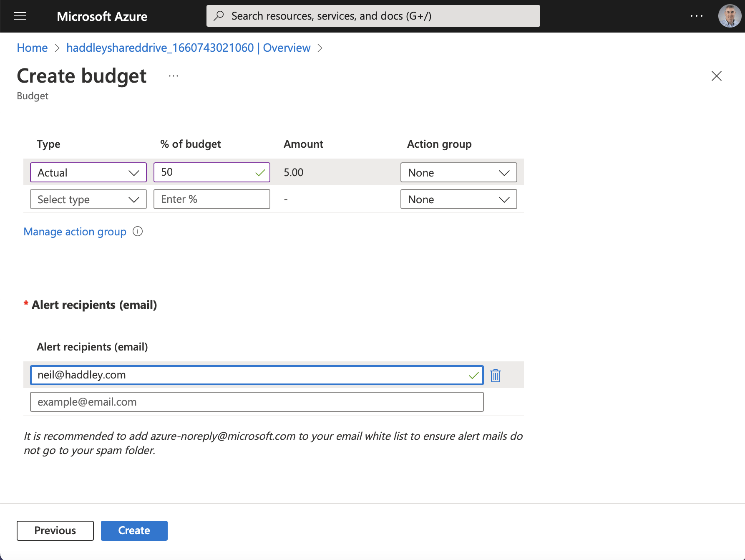Open the top bar ellipsis menu
745x560 pixels.
pos(696,16)
